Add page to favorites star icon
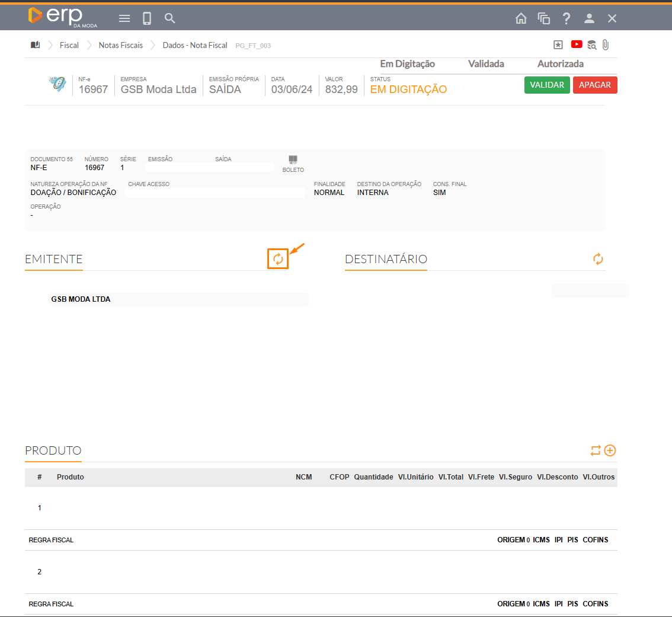672x617 pixels. pyautogui.click(x=558, y=44)
